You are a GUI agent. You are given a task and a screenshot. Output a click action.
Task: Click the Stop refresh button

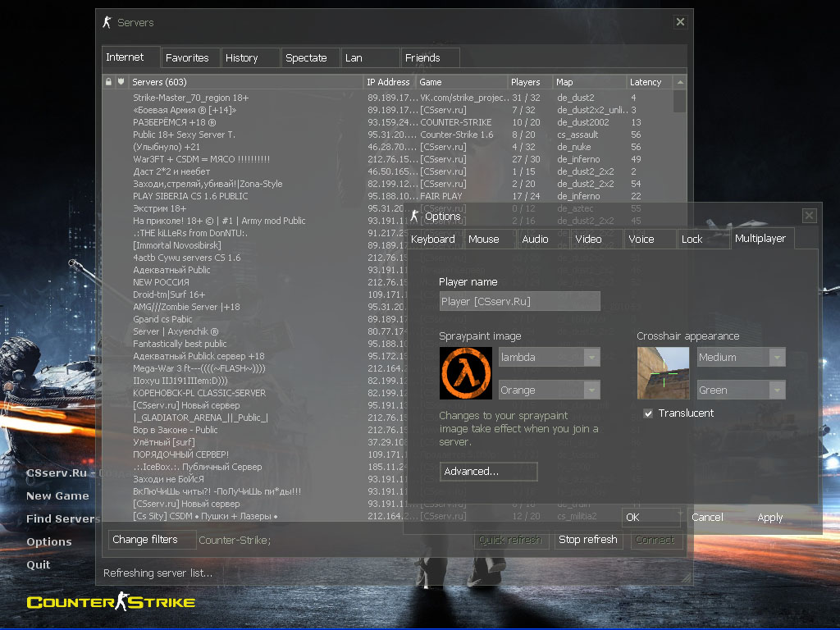[587, 540]
